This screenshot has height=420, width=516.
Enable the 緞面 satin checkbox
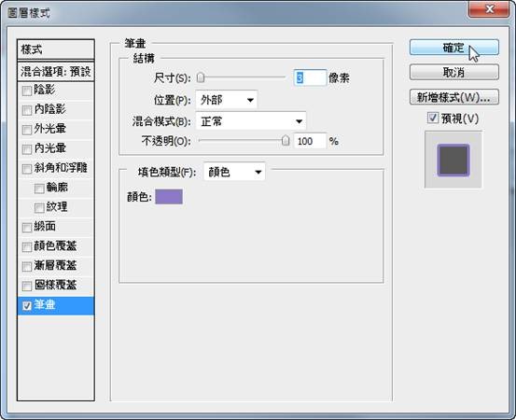[x=27, y=228]
